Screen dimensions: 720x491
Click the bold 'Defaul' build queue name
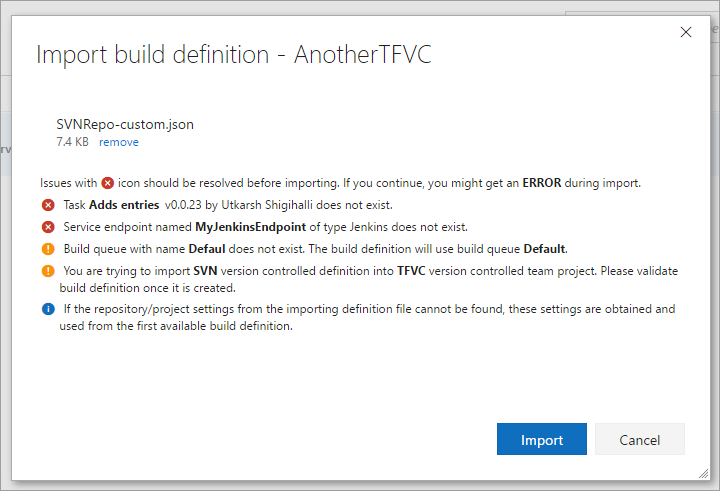coord(209,249)
